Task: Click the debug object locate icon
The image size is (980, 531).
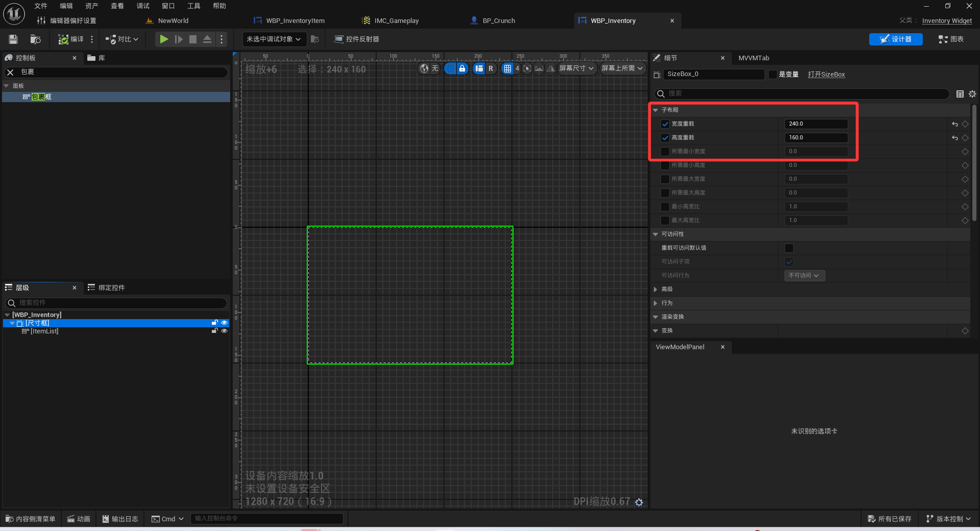Action: click(x=315, y=39)
